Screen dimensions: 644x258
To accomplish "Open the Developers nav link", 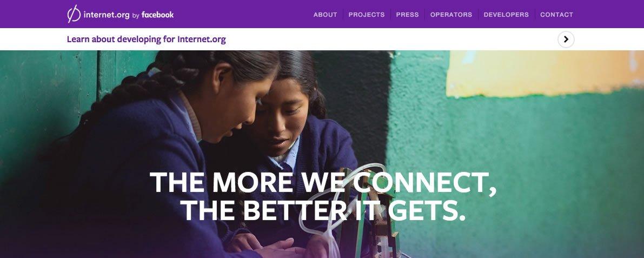I will (x=506, y=15).
